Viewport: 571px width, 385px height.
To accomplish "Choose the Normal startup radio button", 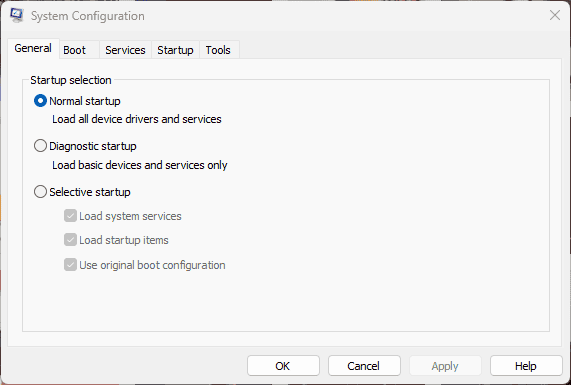I will [40, 101].
